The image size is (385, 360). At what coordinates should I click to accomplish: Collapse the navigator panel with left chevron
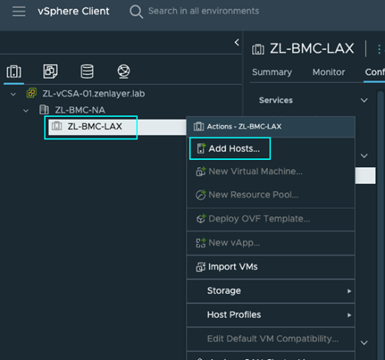237,42
